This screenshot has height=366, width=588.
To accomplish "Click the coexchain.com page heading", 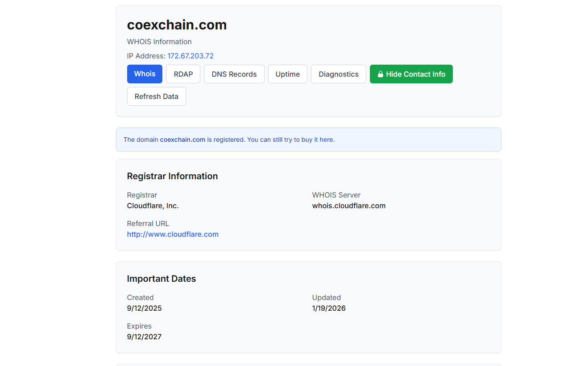I will [x=177, y=25].
